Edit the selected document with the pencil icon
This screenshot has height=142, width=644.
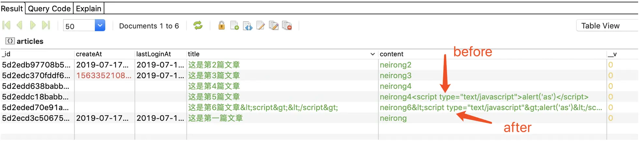260,25
